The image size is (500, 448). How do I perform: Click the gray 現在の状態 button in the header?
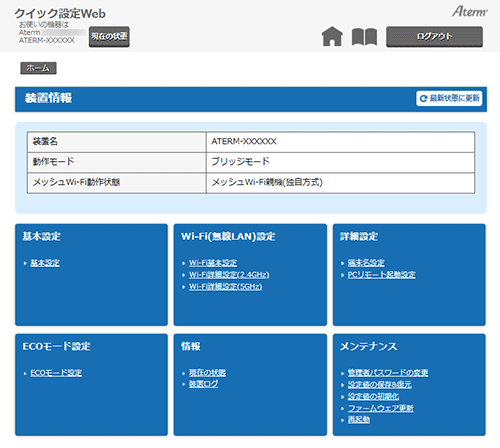pos(109,36)
